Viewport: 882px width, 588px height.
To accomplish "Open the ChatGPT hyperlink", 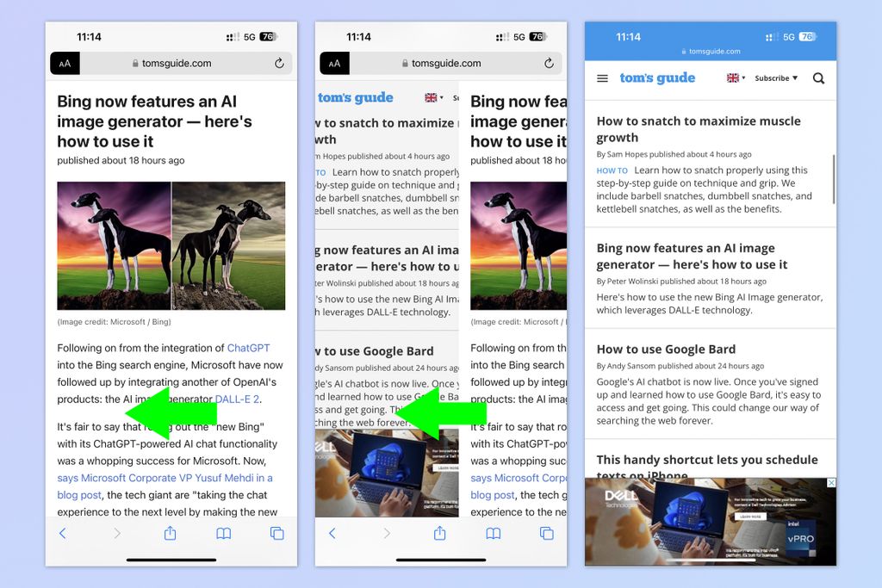I will (250, 348).
